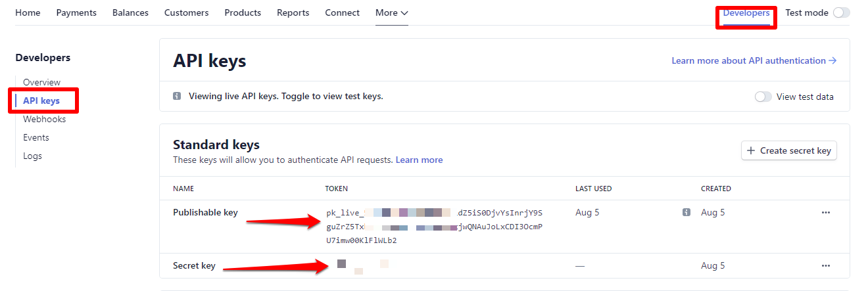Navigate to the Customers tab
The height and width of the screenshot is (291, 868).
point(186,12)
